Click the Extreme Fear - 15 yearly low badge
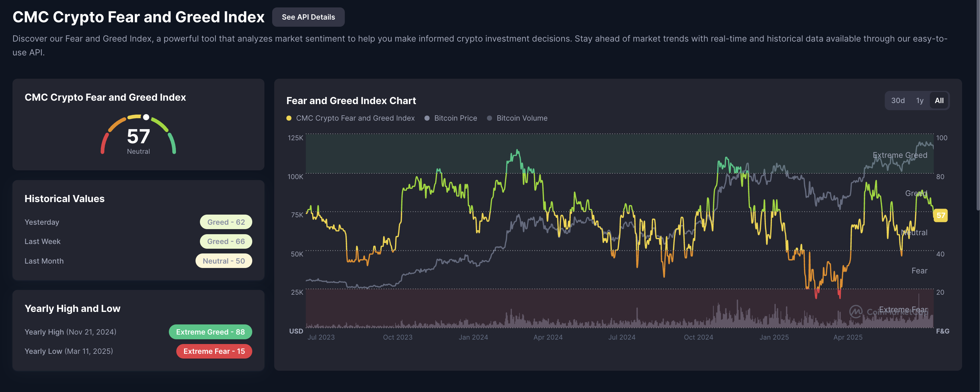The width and height of the screenshot is (980, 392). [x=214, y=351]
